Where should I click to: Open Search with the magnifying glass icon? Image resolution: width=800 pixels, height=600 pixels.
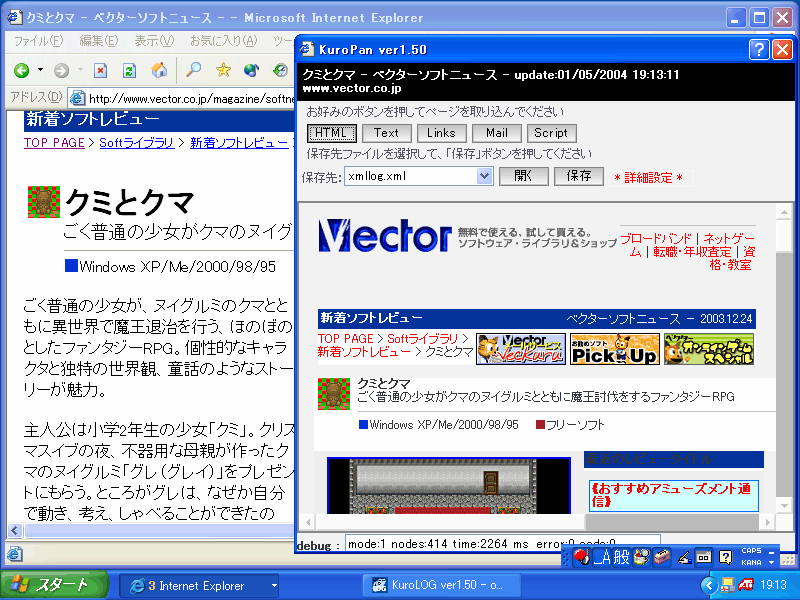tap(193, 70)
